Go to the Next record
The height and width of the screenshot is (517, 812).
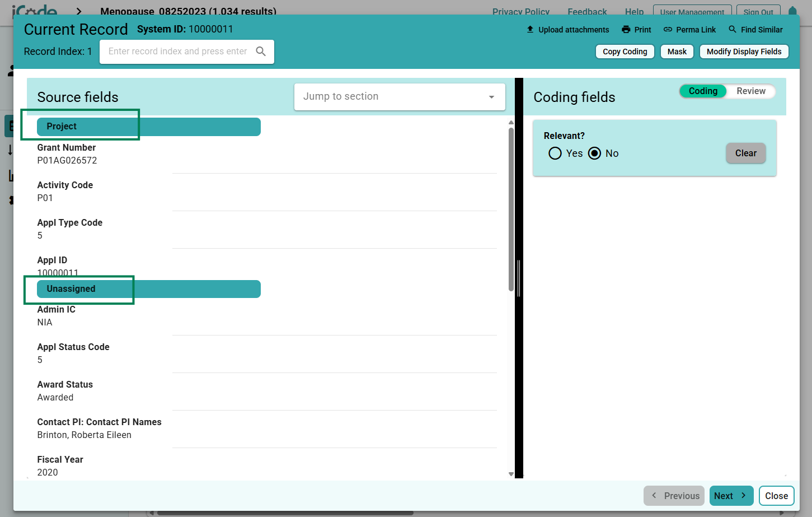[731, 496]
